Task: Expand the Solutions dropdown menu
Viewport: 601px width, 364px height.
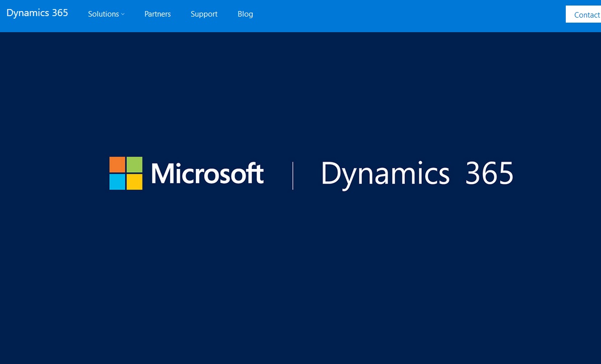Action: pyautogui.click(x=106, y=14)
